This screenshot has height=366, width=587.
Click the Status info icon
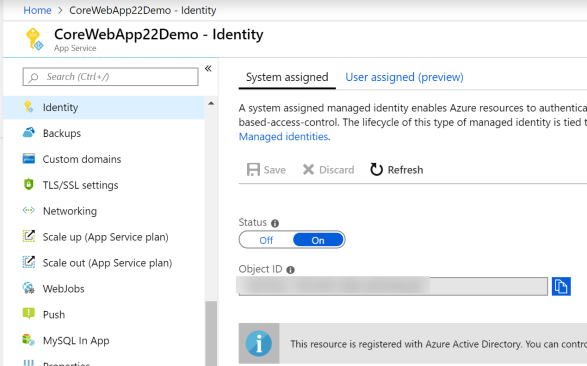click(x=275, y=223)
